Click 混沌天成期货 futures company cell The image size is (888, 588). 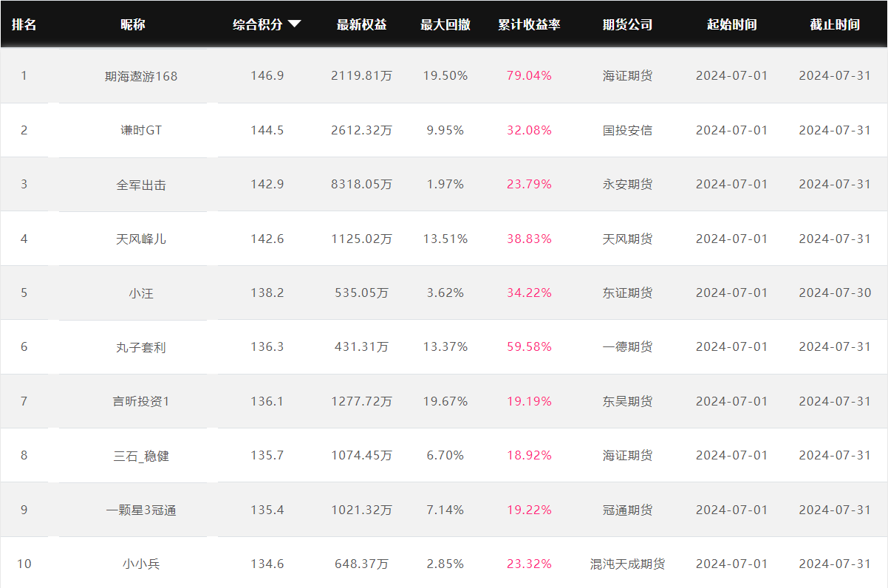point(628,564)
